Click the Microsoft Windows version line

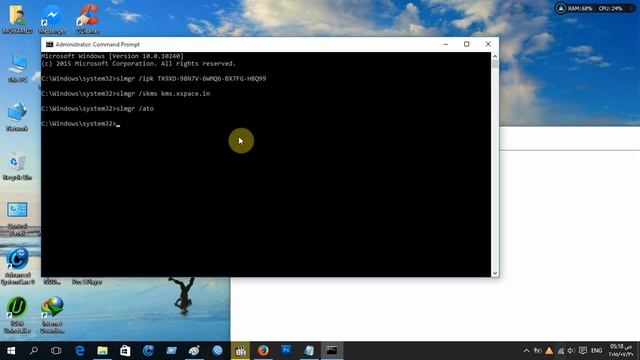pyautogui.click(x=113, y=56)
